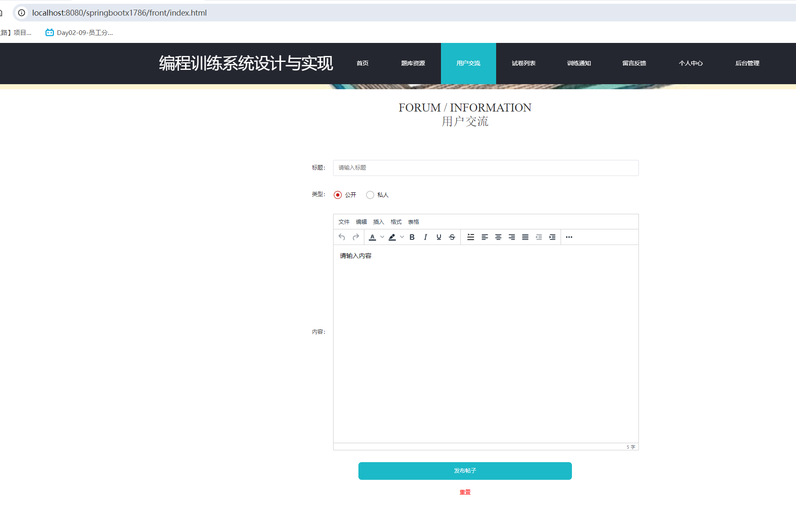
Task: Click the 发布帖子 publish button
Action: point(465,471)
